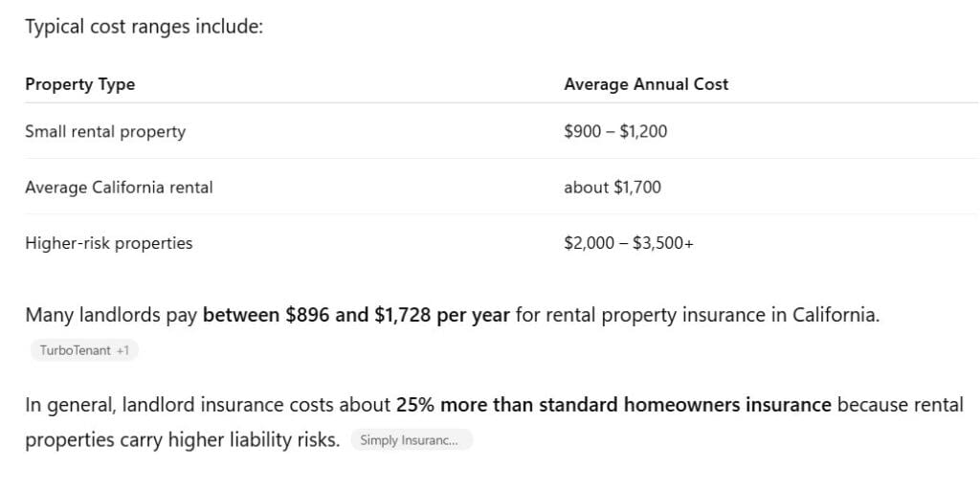Click the about $1,700 cost cell
This screenshot has height=490, width=980.
(x=612, y=187)
